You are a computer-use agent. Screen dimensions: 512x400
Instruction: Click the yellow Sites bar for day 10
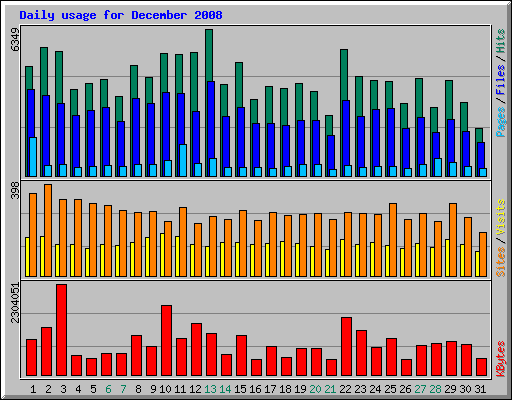162,255
